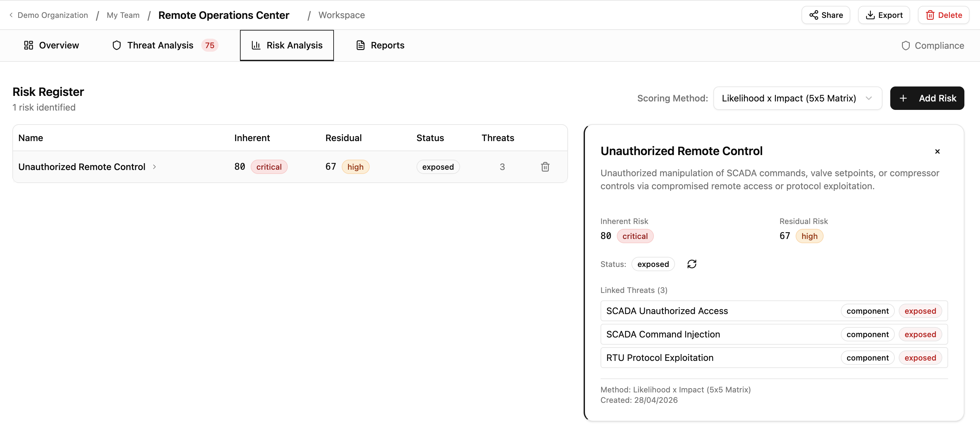Open the Compliance tab
Screen dimensions: 980x435
coord(933,46)
